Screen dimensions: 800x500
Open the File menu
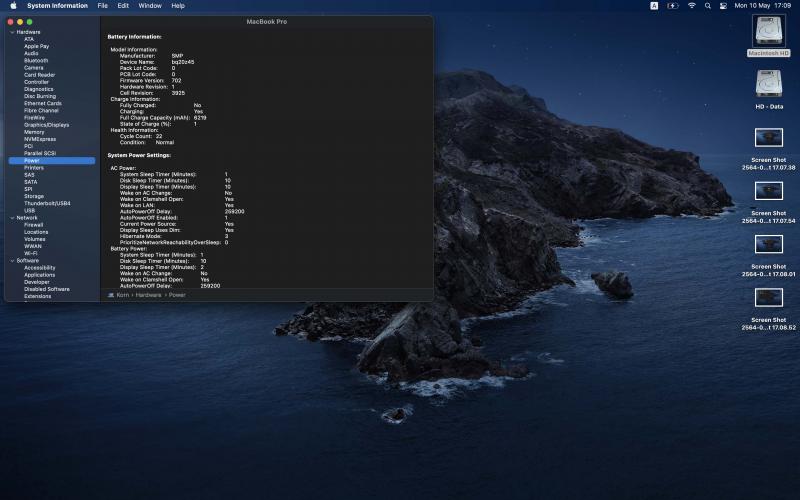coord(103,6)
